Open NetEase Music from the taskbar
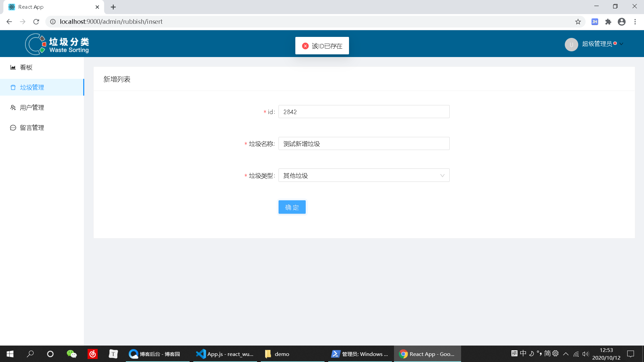Viewport: 644px width, 362px height. click(93, 354)
